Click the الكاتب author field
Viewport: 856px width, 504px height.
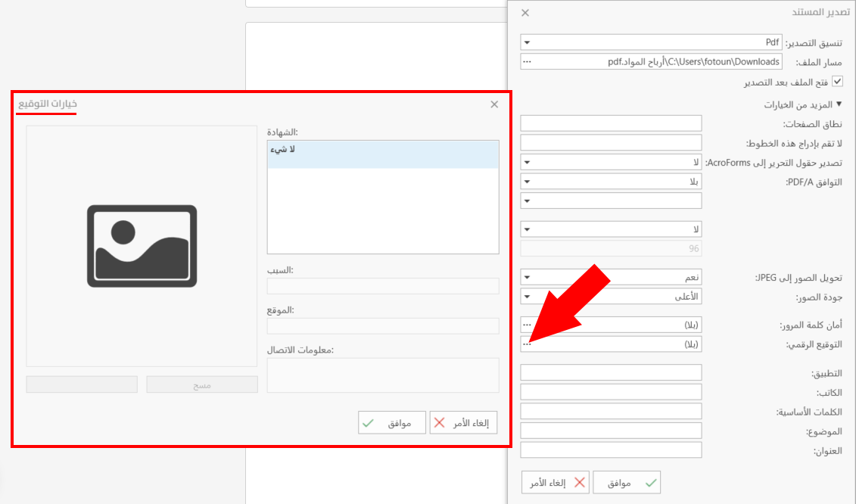pos(610,391)
